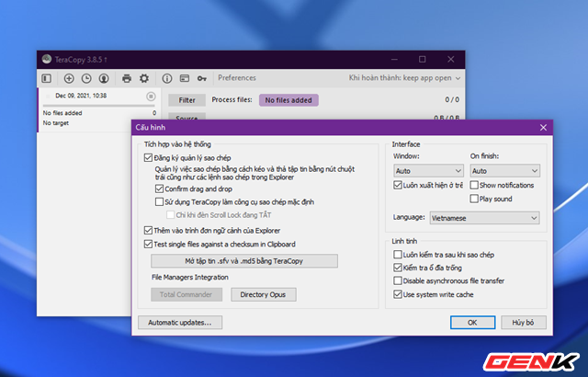Click the Total Commander button
The height and width of the screenshot is (377, 588).
coord(187,294)
